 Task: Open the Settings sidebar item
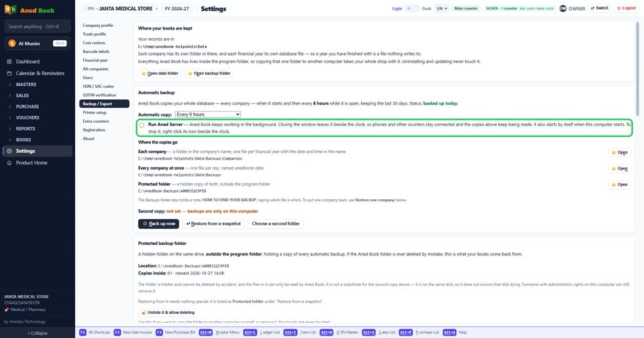(38, 151)
